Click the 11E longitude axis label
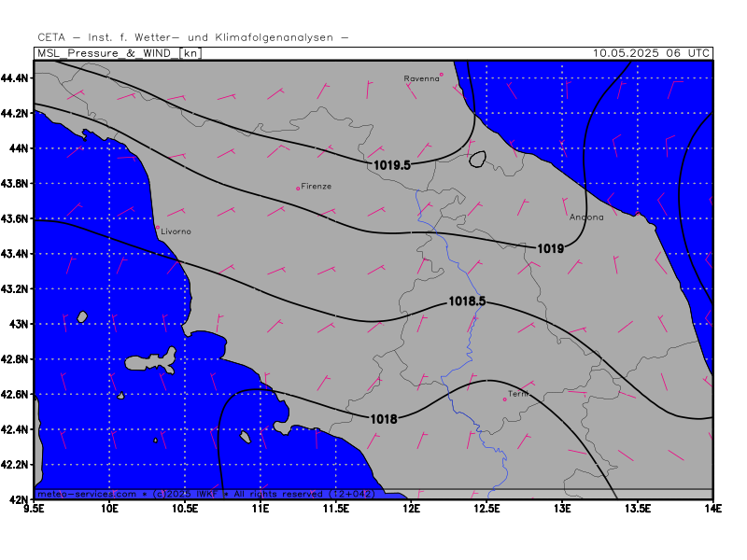This screenshot has height=560, width=747. point(261,509)
